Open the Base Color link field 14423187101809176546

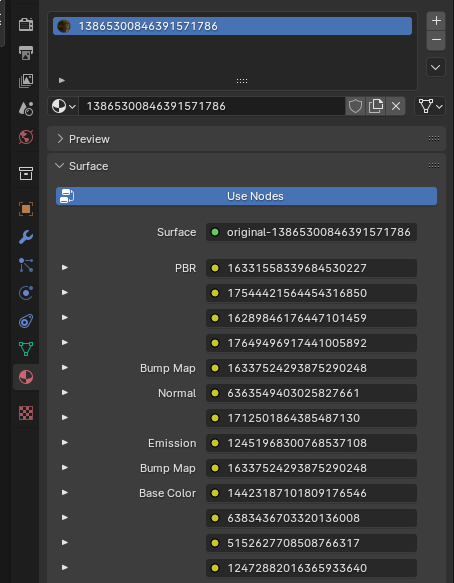pyautogui.click(x=311, y=493)
